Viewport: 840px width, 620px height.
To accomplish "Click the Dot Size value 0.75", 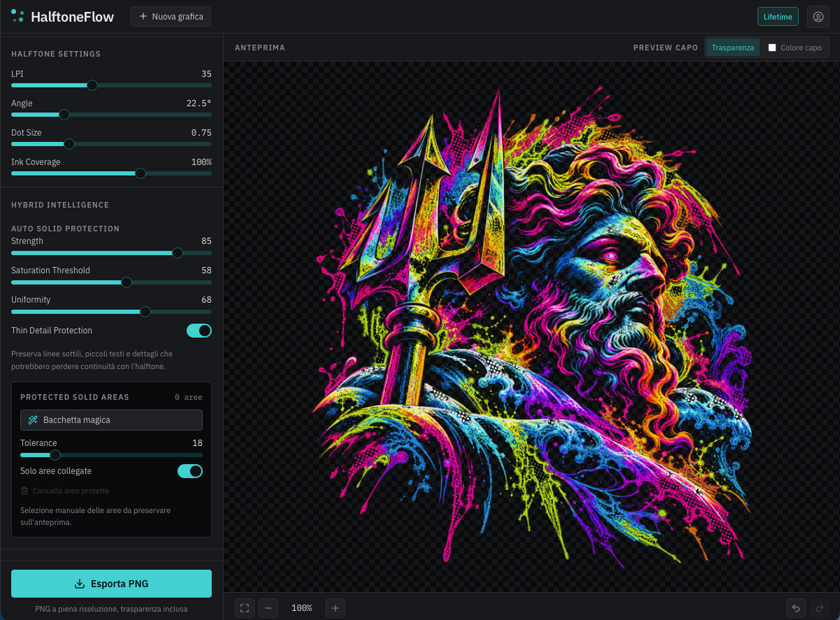I will (x=202, y=133).
